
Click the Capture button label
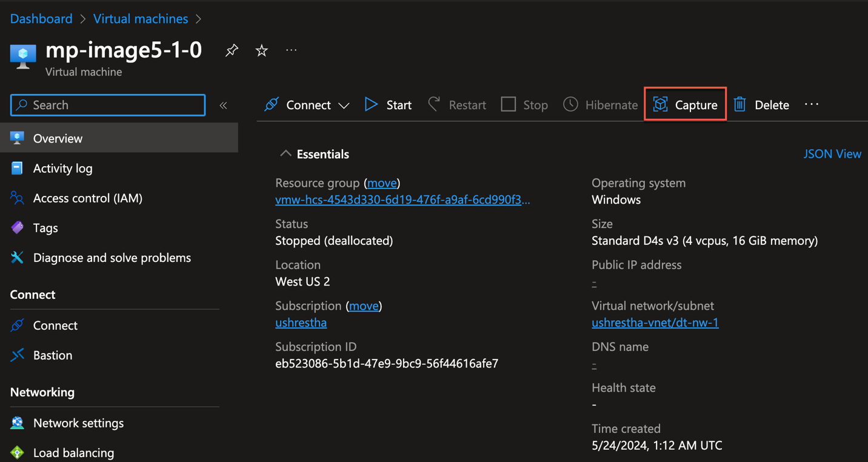coord(696,105)
